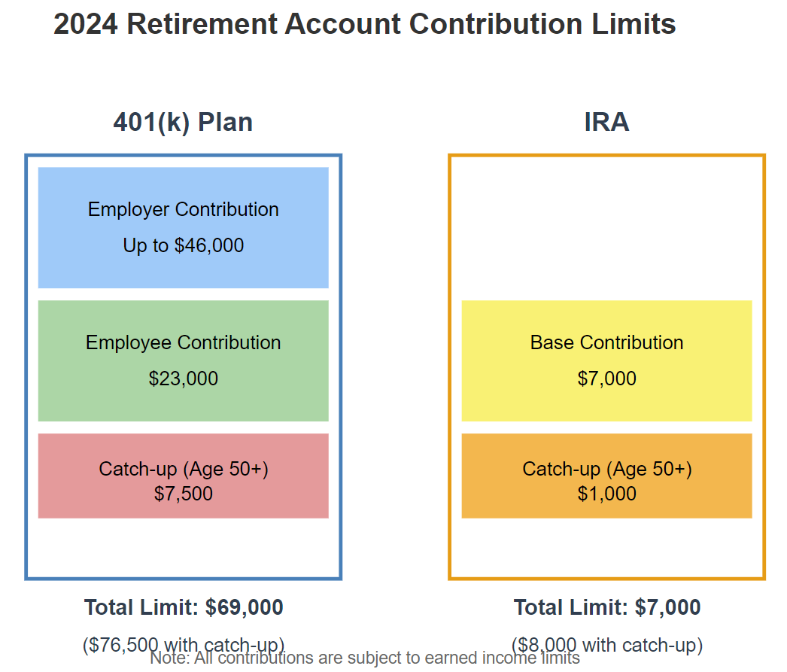
Task: Click the 2024 Retirement Account Contribution Limits title
Action: coord(364,25)
